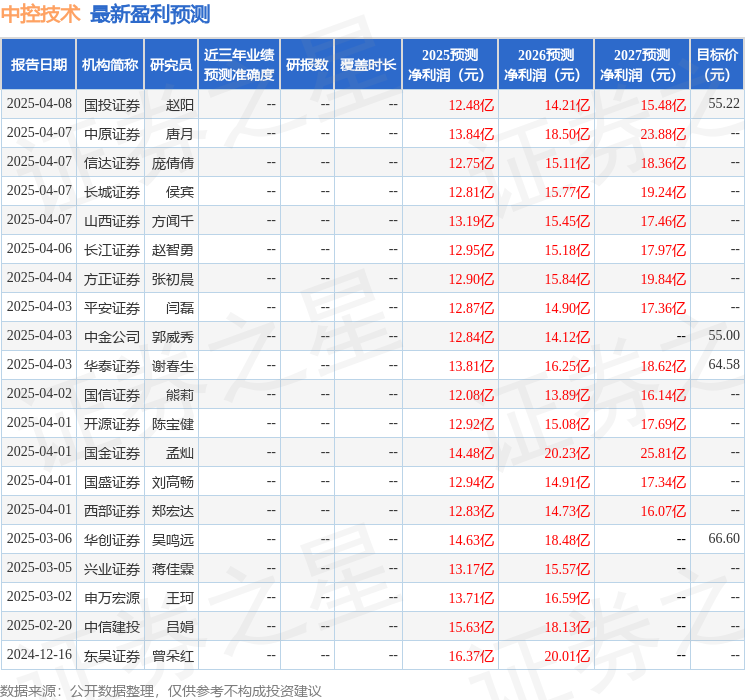Click the 报告日期 column header
Screen dimensions: 745x700
pos(38,65)
